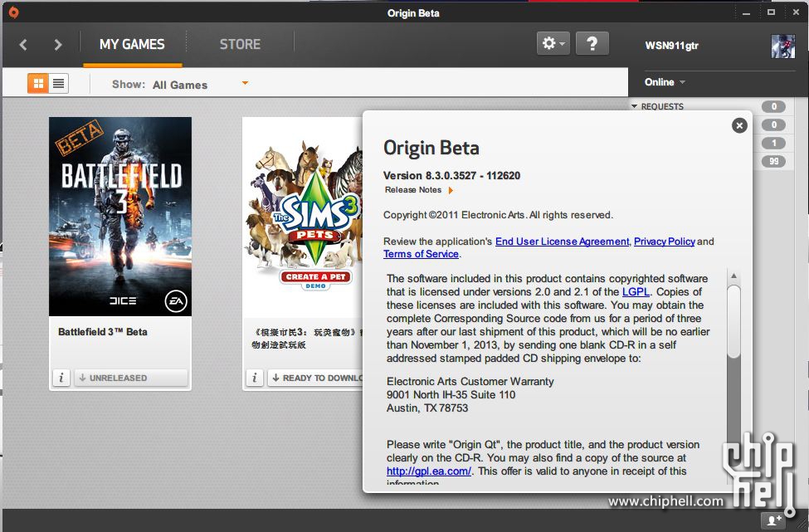Click the user avatar picture
Screen dimensions: 809x532
[782, 46]
